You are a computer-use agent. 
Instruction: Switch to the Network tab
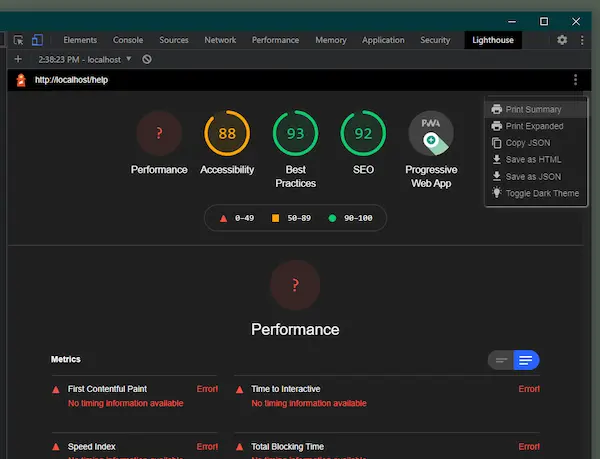pyautogui.click(x=220, y=40)
